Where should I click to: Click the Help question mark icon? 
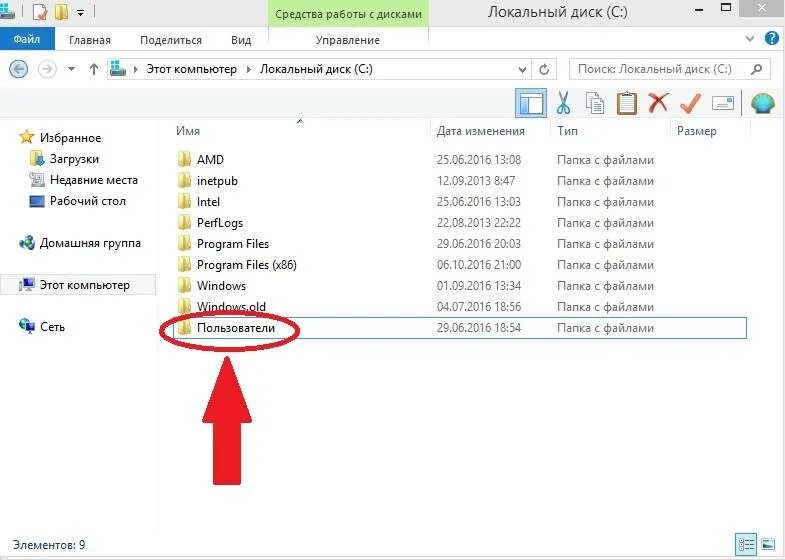coord(771,39)
